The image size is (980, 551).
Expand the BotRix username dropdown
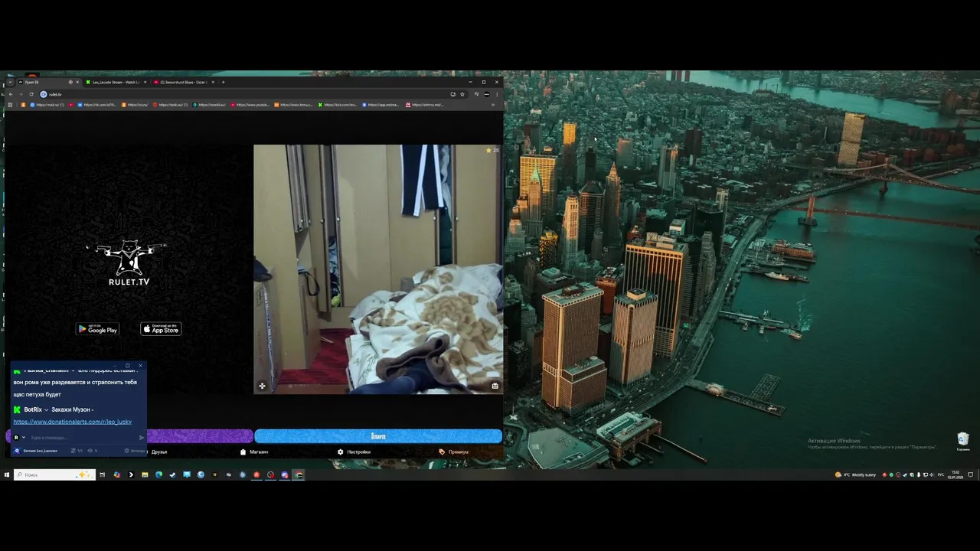click(46, 409)
